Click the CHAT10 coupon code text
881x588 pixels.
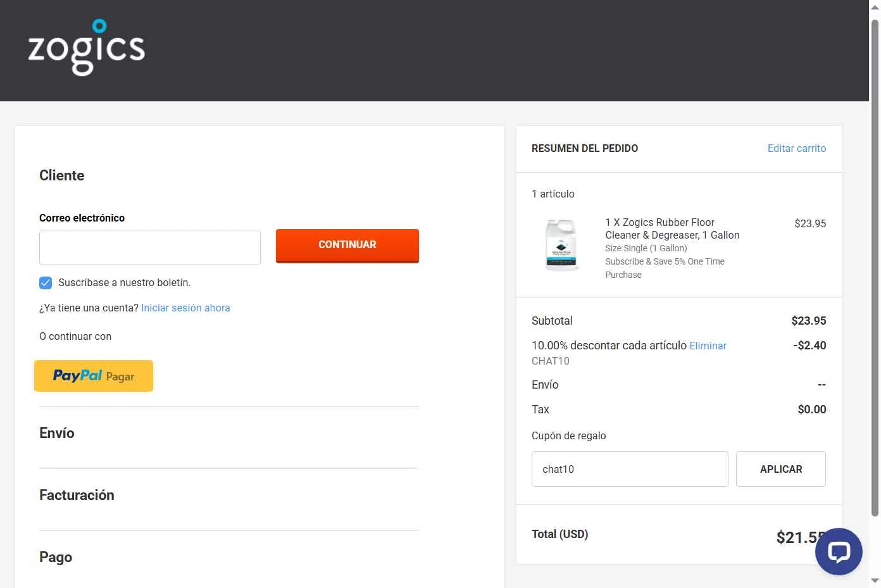tap(551, 361)
